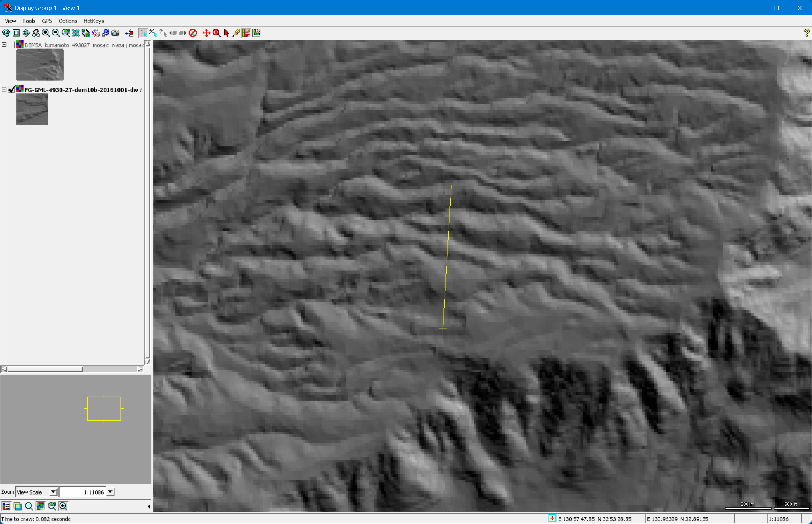Select the FG-GML-4930-27-dem10b-20161001-dw layer name
812x524 pixels.
pyautogui.click(x=81, y=90)
